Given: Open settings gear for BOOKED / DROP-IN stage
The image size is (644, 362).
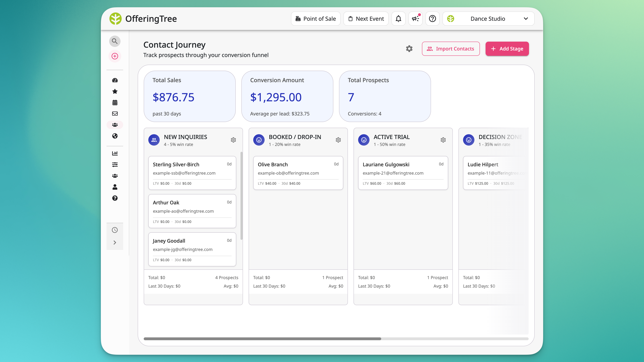Looking at the screenshot, I should coord(338,140).
